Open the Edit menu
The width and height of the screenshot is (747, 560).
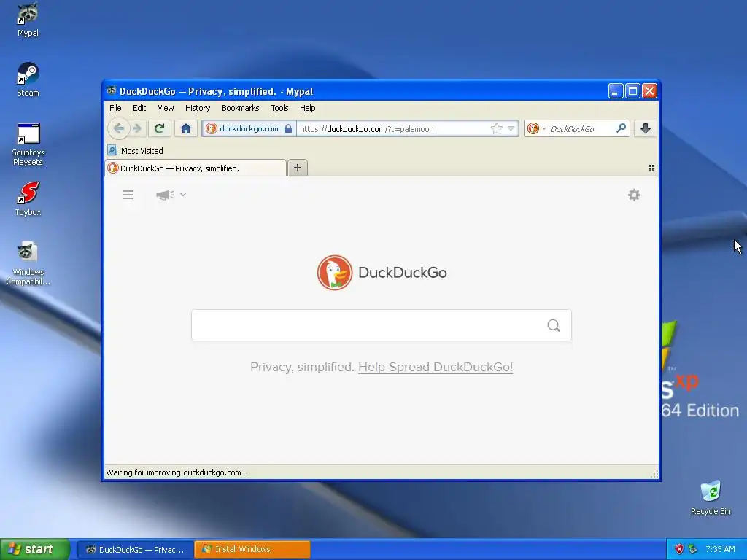139,108
